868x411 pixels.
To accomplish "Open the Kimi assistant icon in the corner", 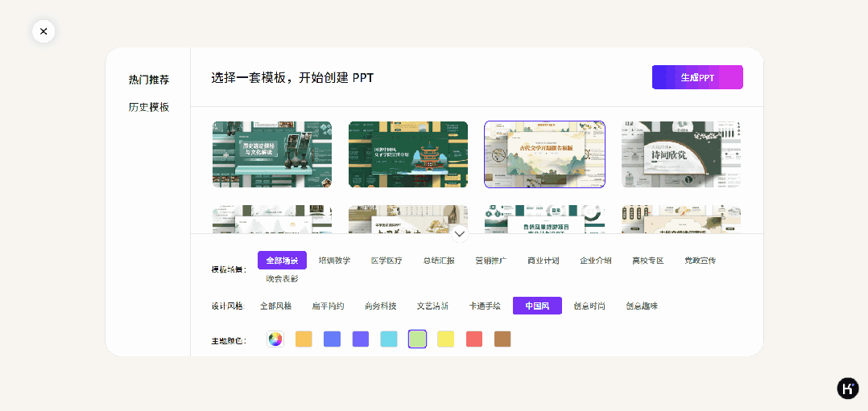I will (848, 388).
